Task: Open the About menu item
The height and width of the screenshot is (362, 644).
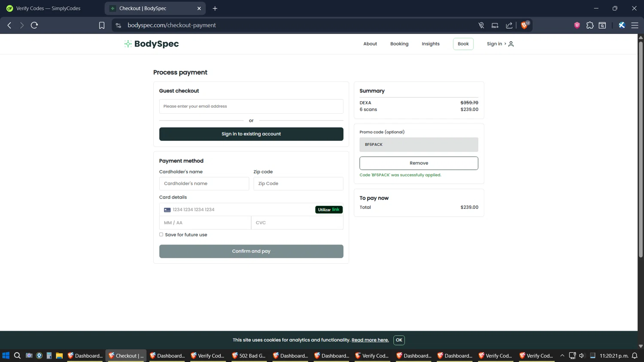Action: [x=370, y=44]
